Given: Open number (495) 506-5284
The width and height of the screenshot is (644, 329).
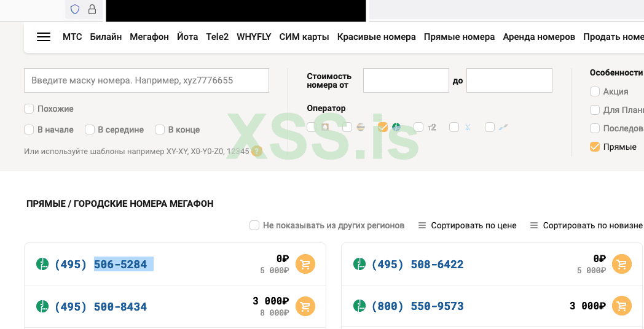Looking at the screenshot, I should click(x=101, y=265).
